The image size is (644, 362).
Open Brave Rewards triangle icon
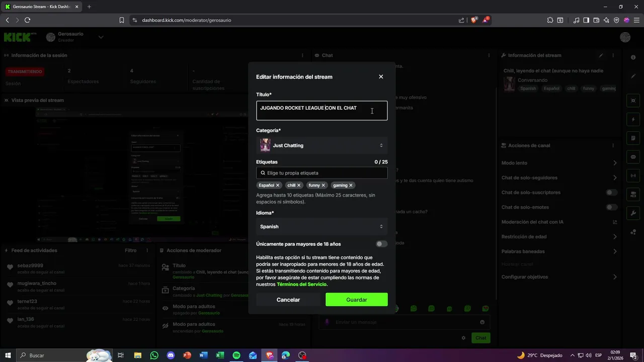(486, 20)
